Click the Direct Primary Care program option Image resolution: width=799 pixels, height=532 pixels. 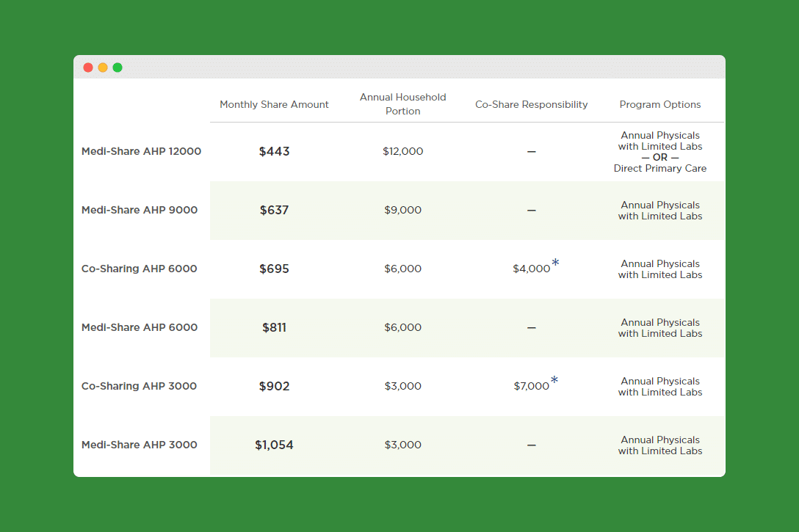(659, 169)
